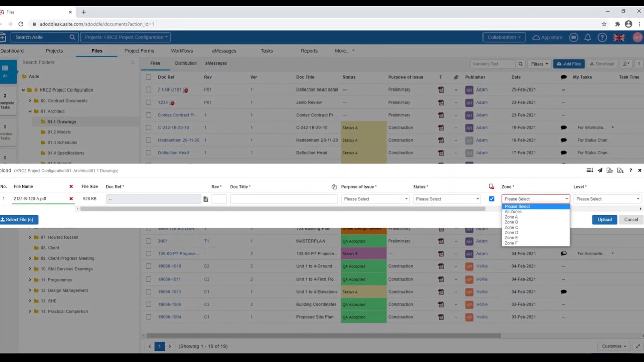Click the fullscreen expand icon beside Customise
Image resolution: width=644 pixels, height=362 pixels.
point(637,346)
